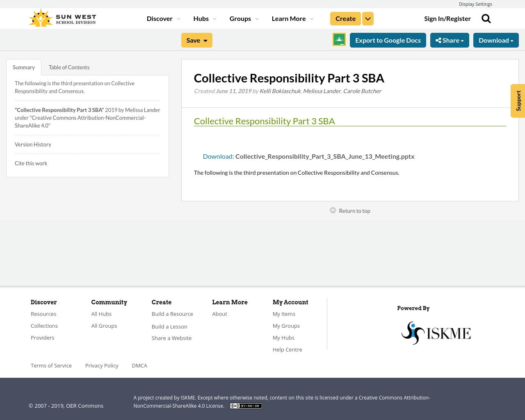
Task: View the Version History
Action: point(33,144)
